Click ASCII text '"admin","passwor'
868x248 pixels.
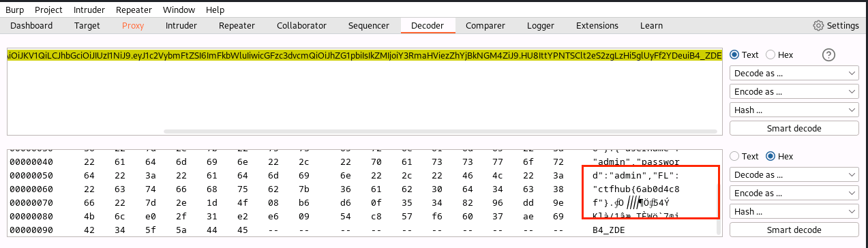coord(635,161)
